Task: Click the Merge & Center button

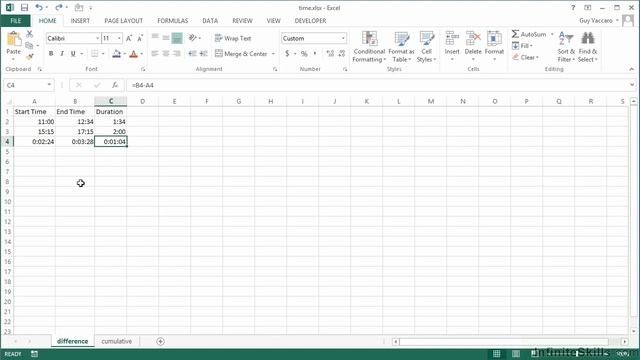Action: [241, 53]
